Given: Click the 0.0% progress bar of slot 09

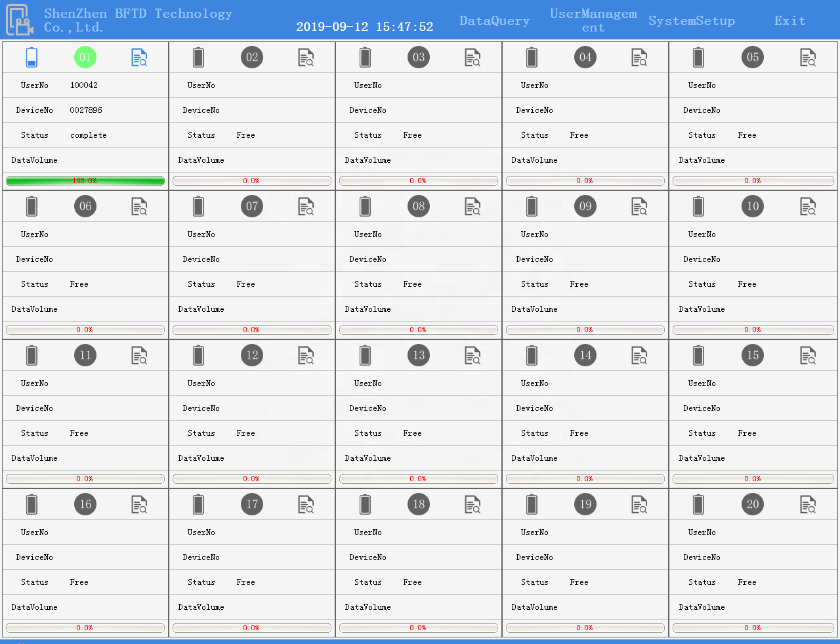Looking at the screenshot, I should tap(585, 330).
